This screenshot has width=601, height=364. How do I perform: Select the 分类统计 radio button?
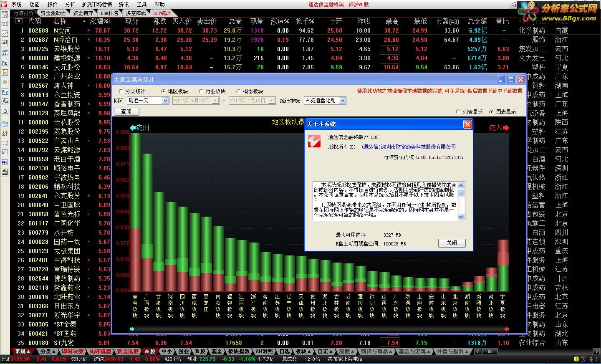click(x=121, y=91)
